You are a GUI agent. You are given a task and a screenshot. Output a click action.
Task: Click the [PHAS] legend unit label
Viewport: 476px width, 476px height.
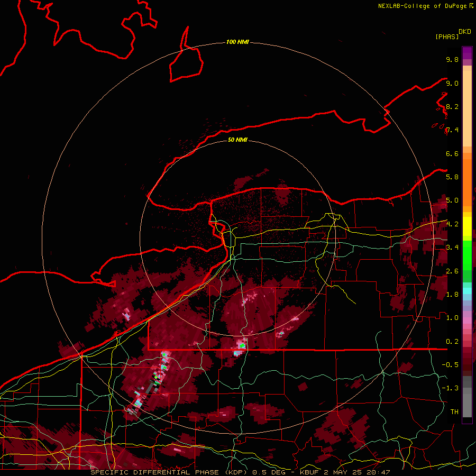pyautogui.click(x=447, y=37)
